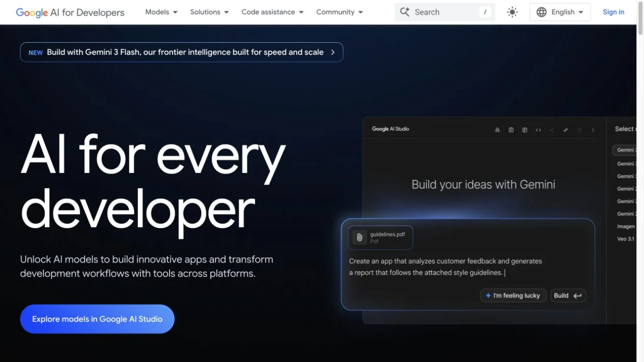Select Imagen in the model list
This screenshot has height=362, width=644.
(x=626, y=226)
